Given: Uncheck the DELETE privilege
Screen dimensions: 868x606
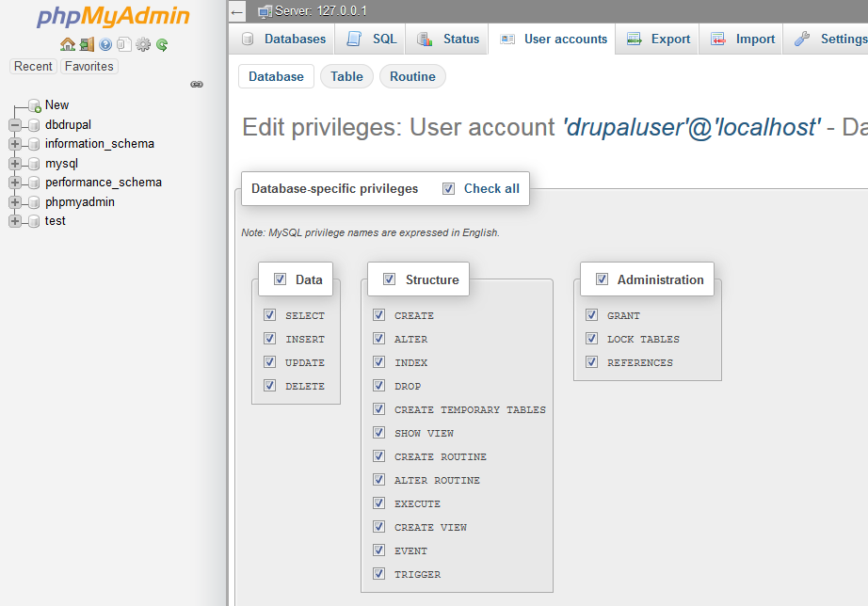Looking at the screenshot, I should pyautogui.click(x=269, y=385).
